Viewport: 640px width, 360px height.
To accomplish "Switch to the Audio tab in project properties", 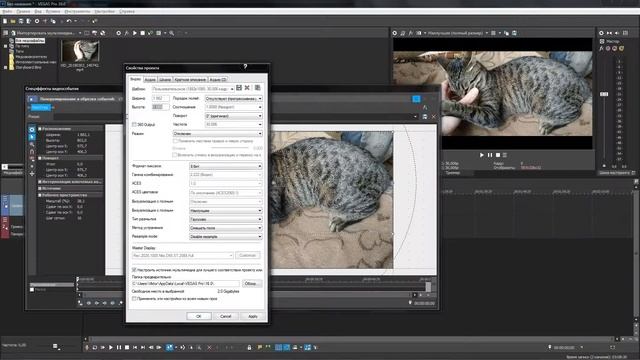I will click(x=150, y=80).
